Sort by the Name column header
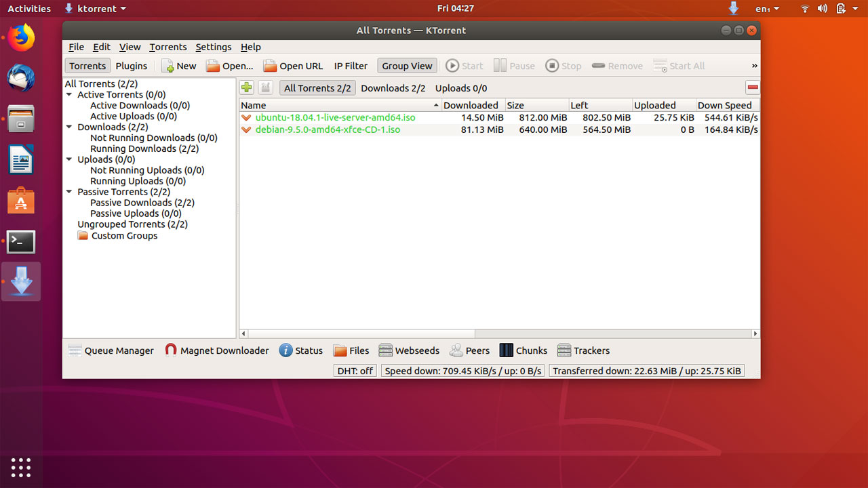This screenshot has height=488, width=868. [x=340, y=105]
